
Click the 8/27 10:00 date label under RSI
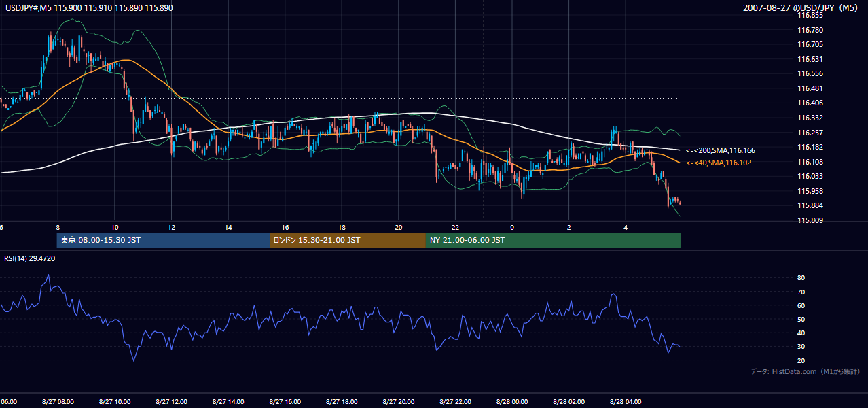(x=115, y=402)
